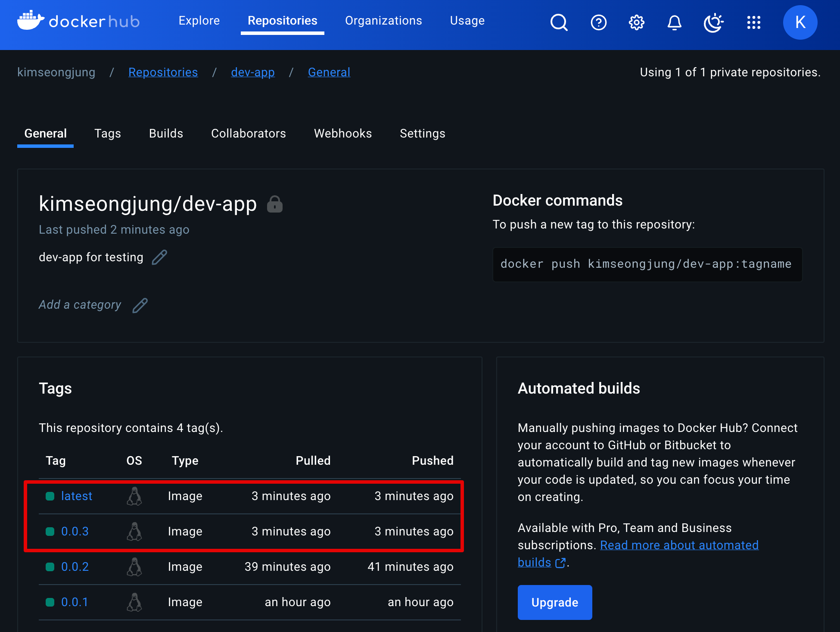Click the 'Last pushed 2 minutes ago' text
The height and width of the screenshot is (632, 840).
click(114, 230)
